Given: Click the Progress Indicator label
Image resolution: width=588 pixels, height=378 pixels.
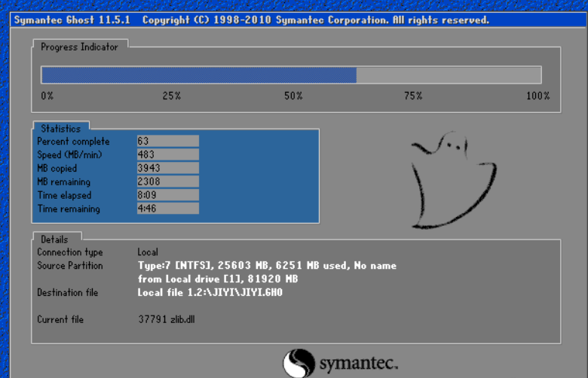Looking at the screenshot, I should [79, 47].
